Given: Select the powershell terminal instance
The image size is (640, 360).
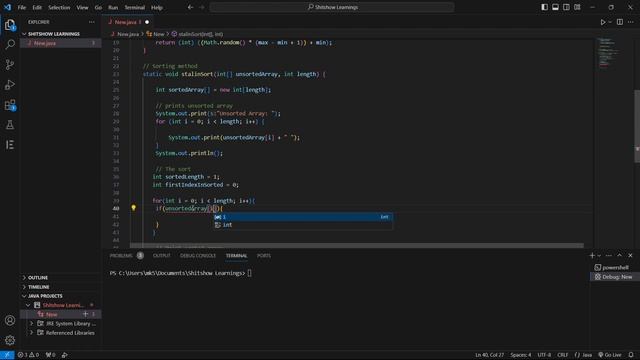Looking at the screenshot, I should 615,267.
